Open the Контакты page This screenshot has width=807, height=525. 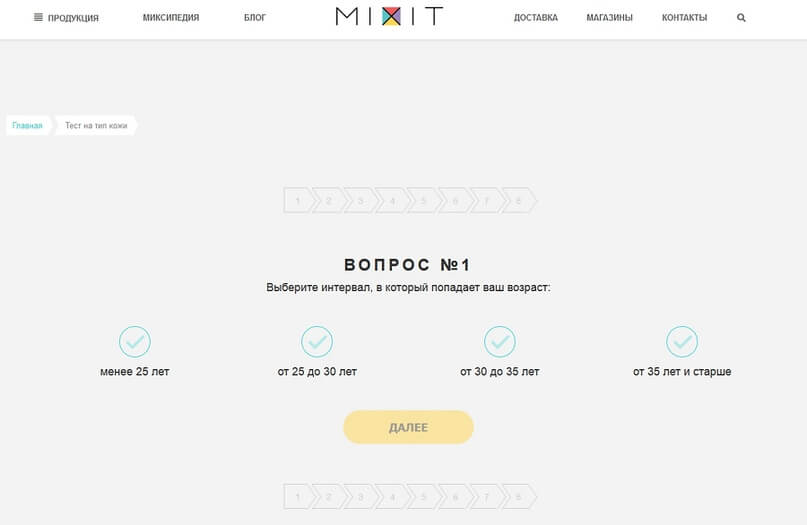tap(684, 18)
